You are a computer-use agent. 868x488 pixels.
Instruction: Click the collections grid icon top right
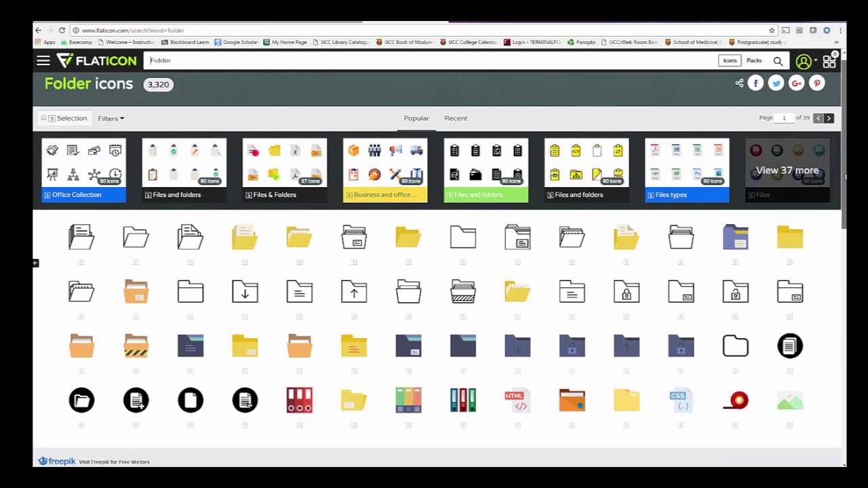point(829,61)
